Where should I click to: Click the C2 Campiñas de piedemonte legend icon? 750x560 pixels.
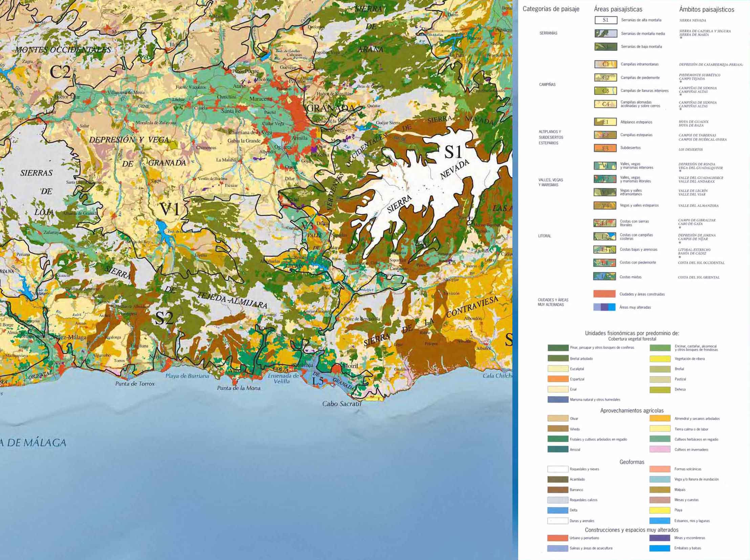click(605, 77)
